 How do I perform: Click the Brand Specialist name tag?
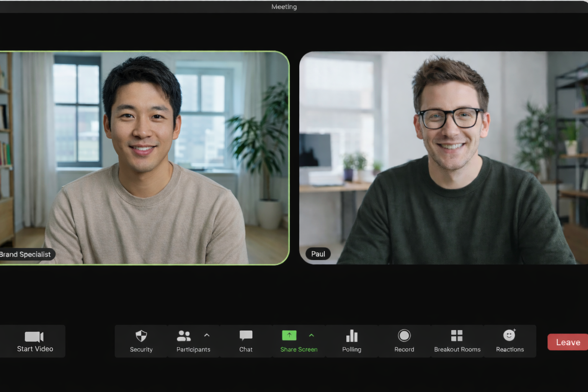point(26,254)
